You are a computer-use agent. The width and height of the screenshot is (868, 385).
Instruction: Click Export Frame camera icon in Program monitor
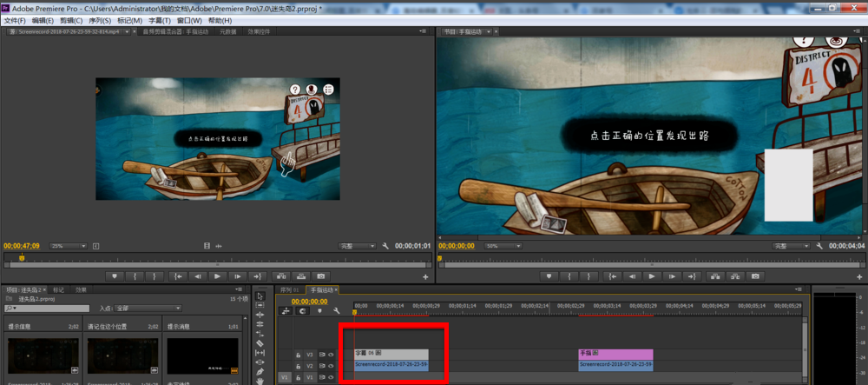(754, 276)
